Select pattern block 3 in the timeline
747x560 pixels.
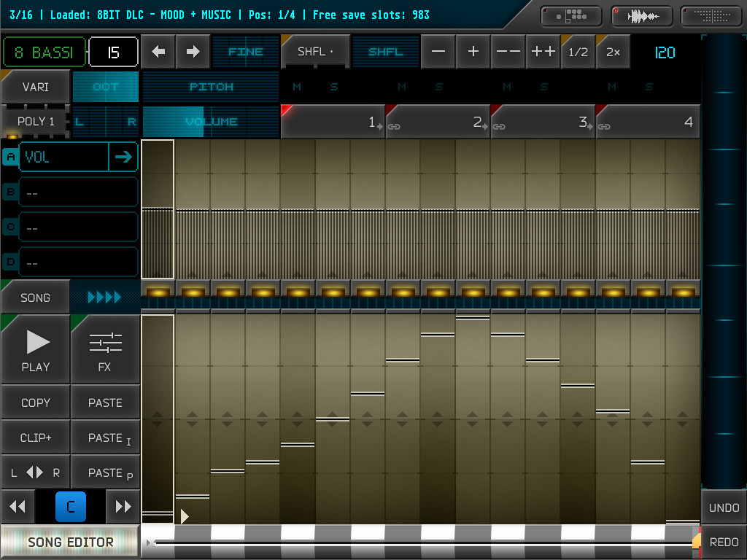pos(543,122)
